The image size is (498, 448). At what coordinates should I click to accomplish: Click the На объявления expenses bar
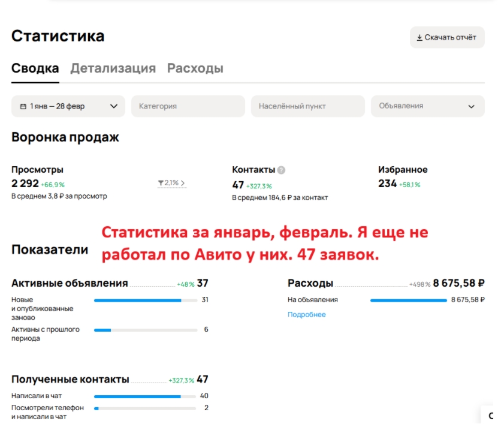tap(408, 300)
